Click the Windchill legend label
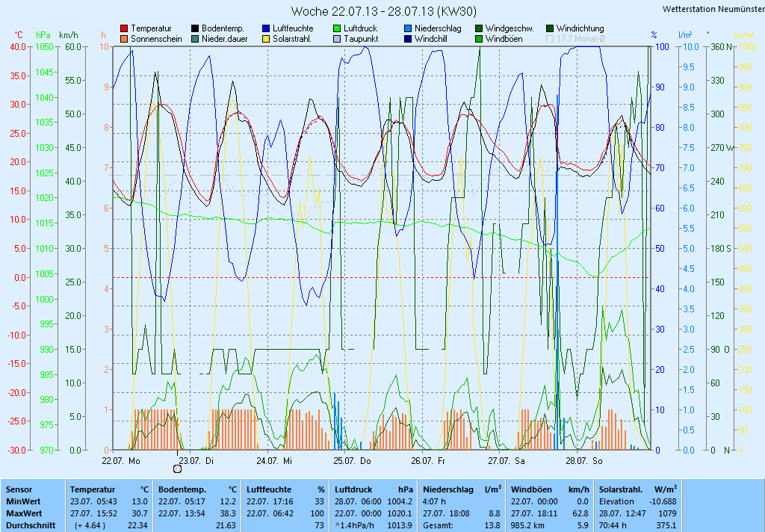The width and height of the screenshot is (765, 532). coord(431,39)
